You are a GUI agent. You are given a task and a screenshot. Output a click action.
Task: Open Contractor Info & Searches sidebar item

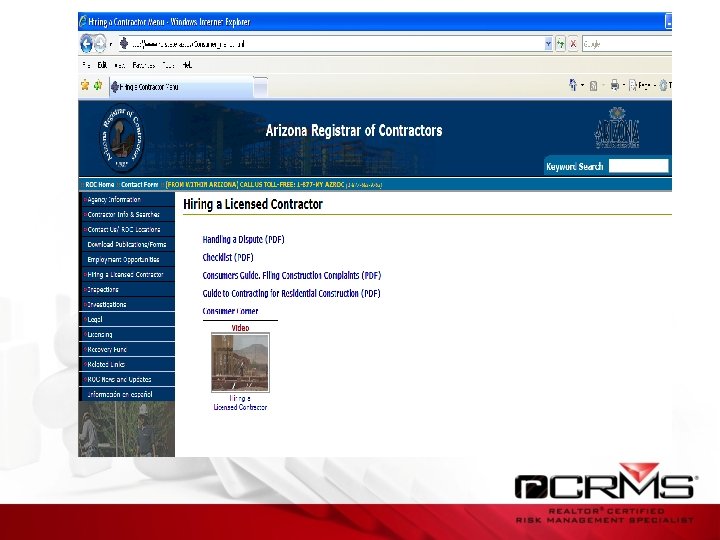tap(128, 214)
